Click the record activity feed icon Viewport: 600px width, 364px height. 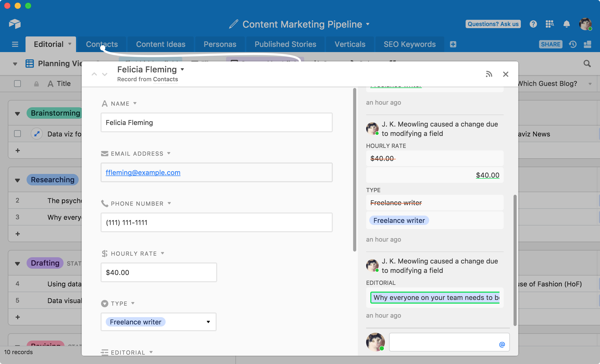pyautogui.click(x=489, y=74)
